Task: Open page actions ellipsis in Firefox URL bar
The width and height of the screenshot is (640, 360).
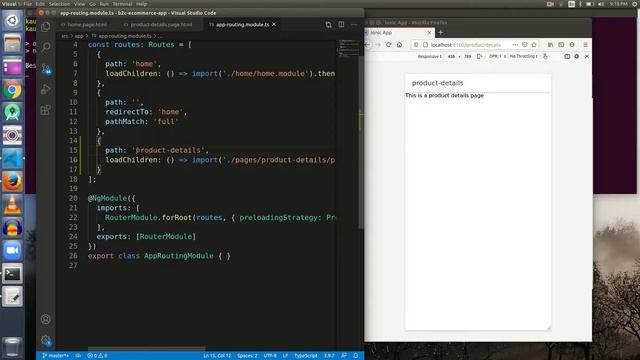Action: click(515, 45)
